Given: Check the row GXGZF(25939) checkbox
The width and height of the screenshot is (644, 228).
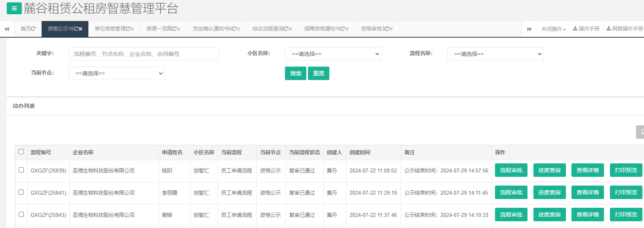Looking at the screenshot, I should [21, 170].
